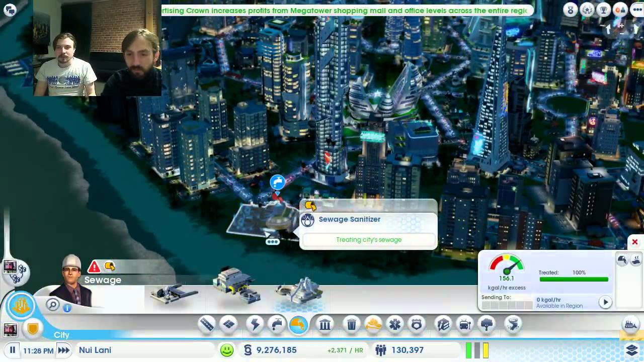Screen dimensions: 644x362
Task: Click the RCI demand bars
Action: tap(477, 350)
